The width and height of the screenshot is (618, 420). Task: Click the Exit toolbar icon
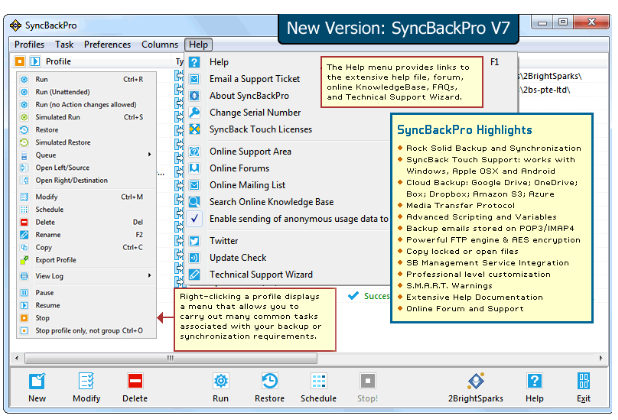click(583, 381)
